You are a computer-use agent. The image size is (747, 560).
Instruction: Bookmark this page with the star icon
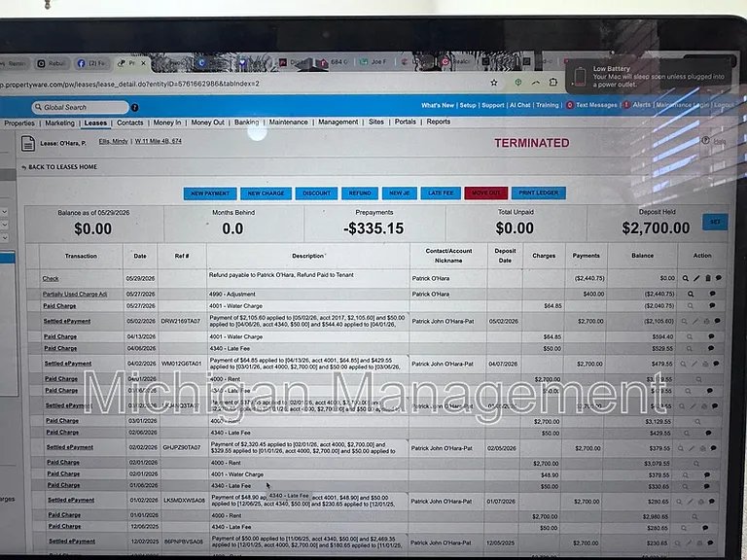point(494,83)
